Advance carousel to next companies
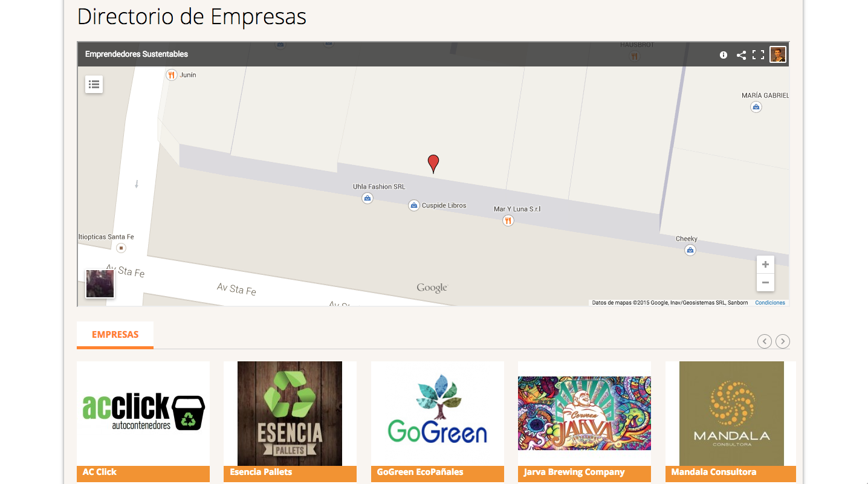The width and height of the screenshot is (868, 484). pyautogui.click(x=783, y=341)
